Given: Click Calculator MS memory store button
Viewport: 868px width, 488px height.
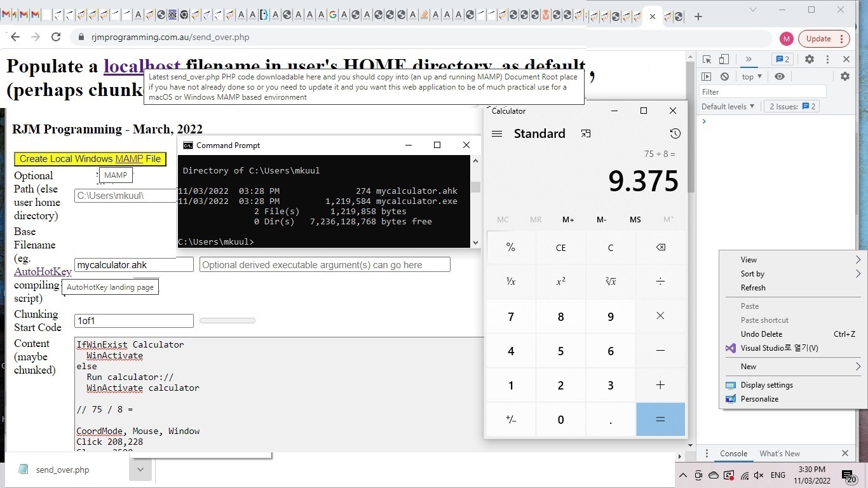Looking at the screenshot, I should click(635, 220).
